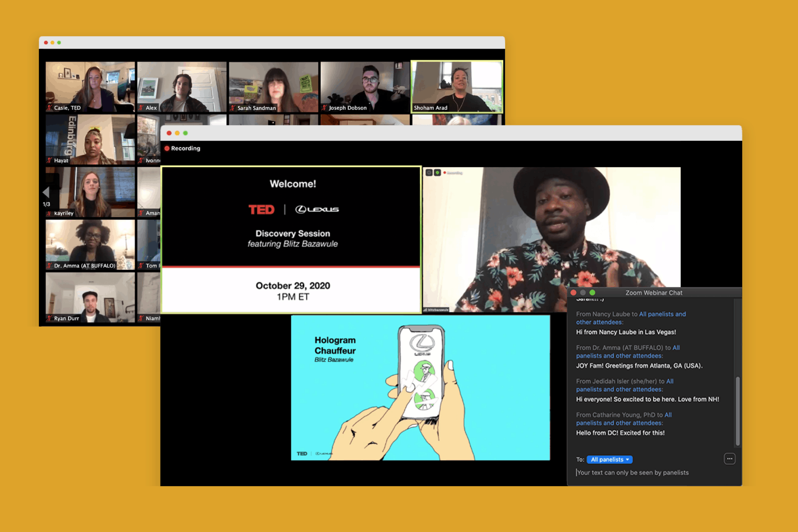Click 'Hi from Nancy Laube in Las Vegas!' message
Viewport: 798px width, 532px height.
click(x=626, y=332)
